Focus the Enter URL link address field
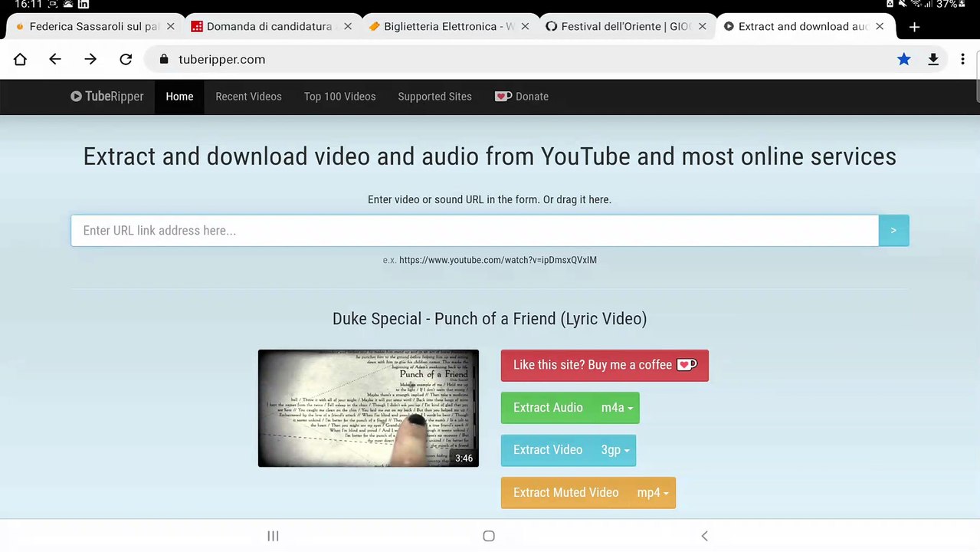Viewport: 980px width, 552px height. tap(474, 231)
